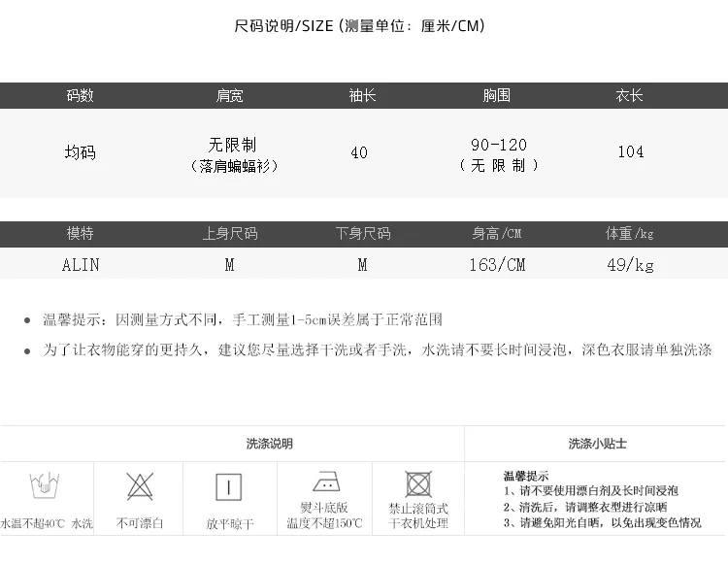Viewport: 728px width, 565px height.
Task: Click the dry-clean or hand-wash advice line
Action: coord(377,349)
